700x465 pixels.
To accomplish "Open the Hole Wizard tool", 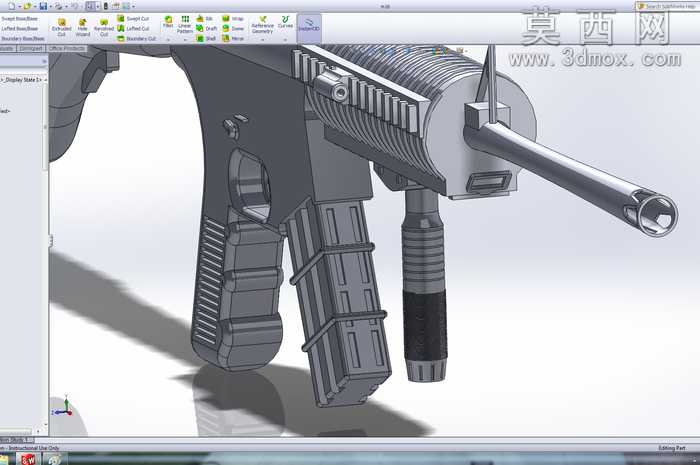I will 83,28.
